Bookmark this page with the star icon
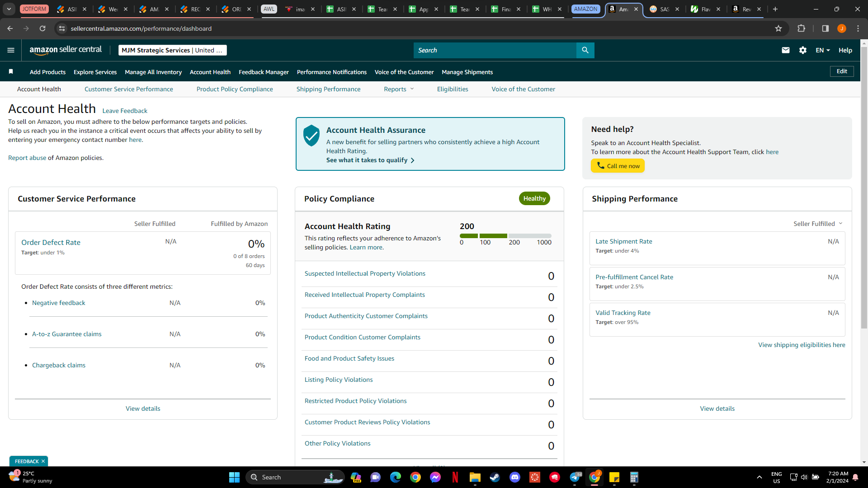Image resolution: width=868 pixels, height=488 pixels. (x=778, y=28)
